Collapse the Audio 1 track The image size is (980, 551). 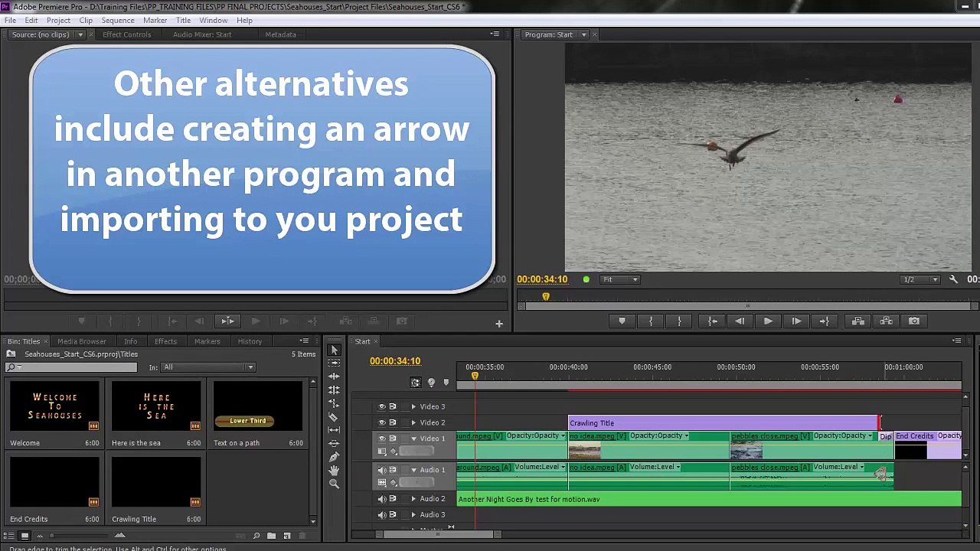(413, 470)
